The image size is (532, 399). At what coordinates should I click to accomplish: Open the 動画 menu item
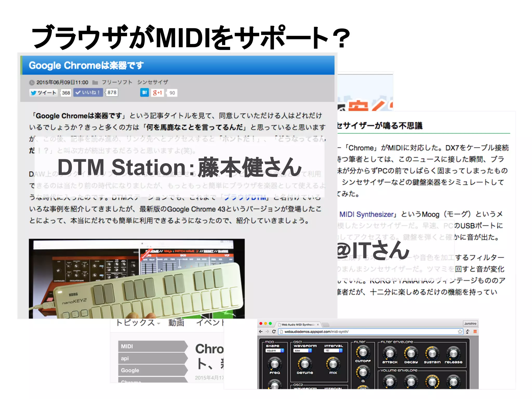[x=176, y=323]
